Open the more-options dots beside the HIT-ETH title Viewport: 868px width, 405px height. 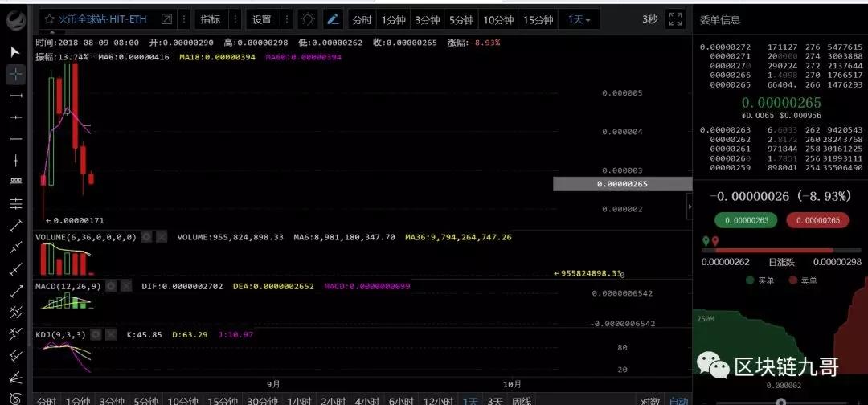point(184,20)
